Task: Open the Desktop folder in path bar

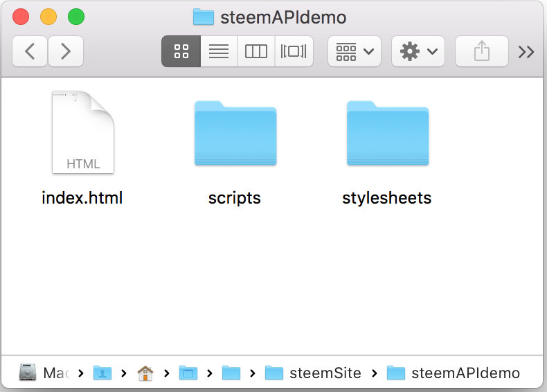Action: coord(188,373)
